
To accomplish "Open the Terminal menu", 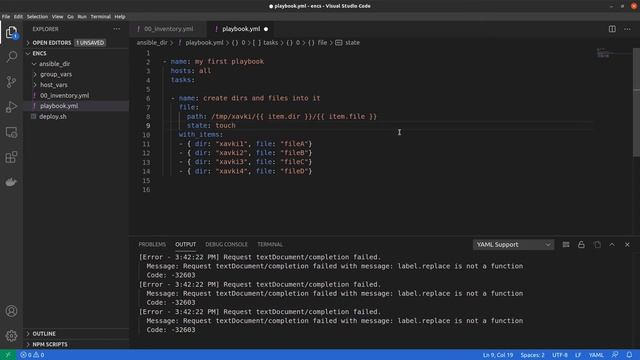I will point(100,17).
